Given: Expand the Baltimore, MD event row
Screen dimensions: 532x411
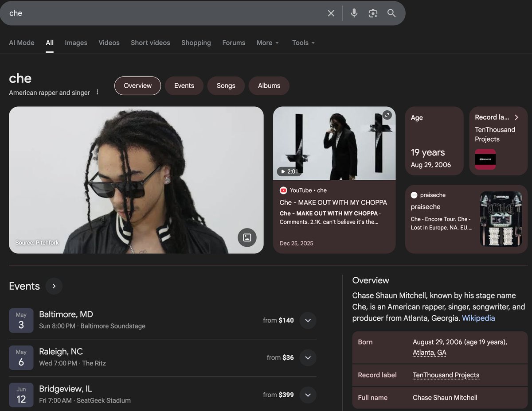Looking at the screenshot, I should [x=308, y=320].
